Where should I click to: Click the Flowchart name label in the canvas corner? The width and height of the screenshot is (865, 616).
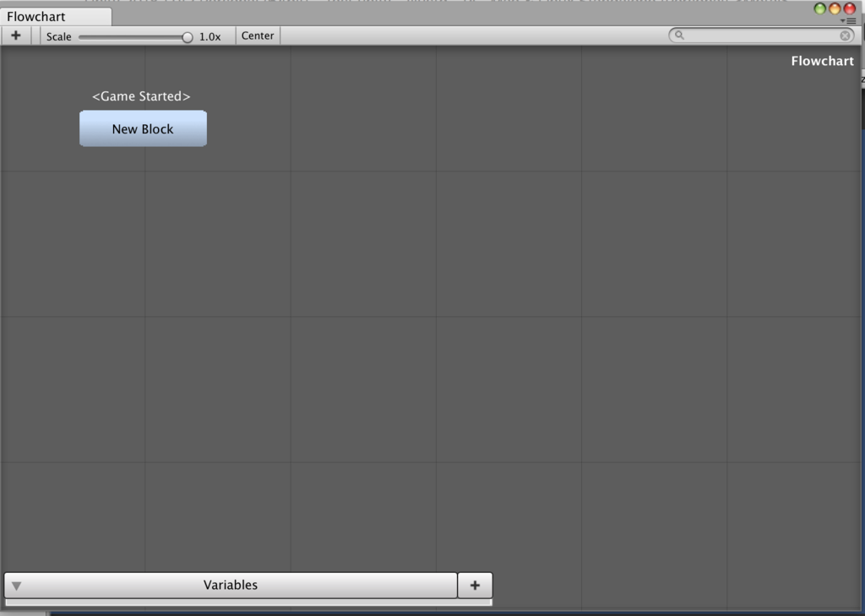822,61
